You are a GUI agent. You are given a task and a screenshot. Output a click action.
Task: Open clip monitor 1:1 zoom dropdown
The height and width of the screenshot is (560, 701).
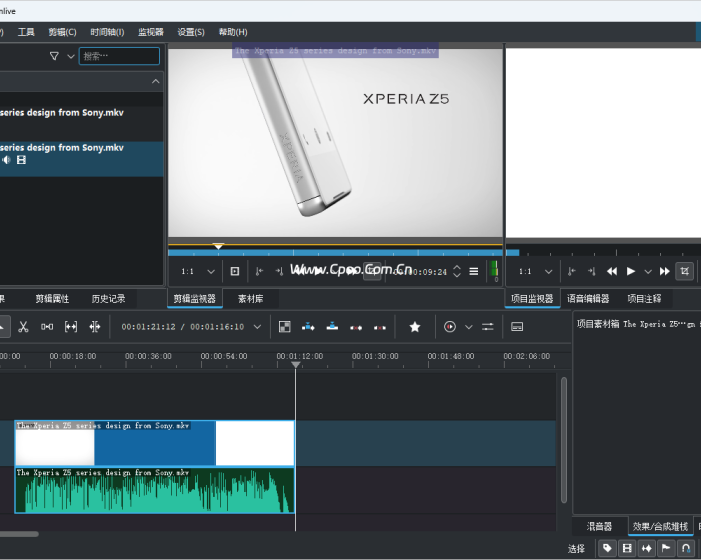coord(198,271)
